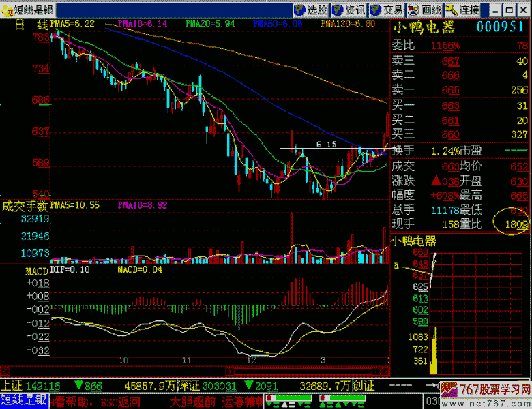Click the app icon in the title bar
Image resolution: width=532 pixels, height=409 pixels.
tap(8, 10)
